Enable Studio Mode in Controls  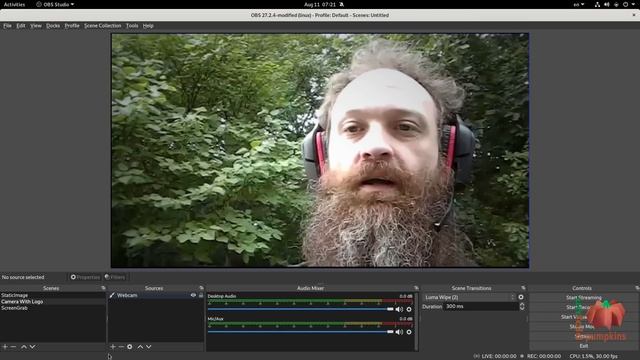coord(584,327)
